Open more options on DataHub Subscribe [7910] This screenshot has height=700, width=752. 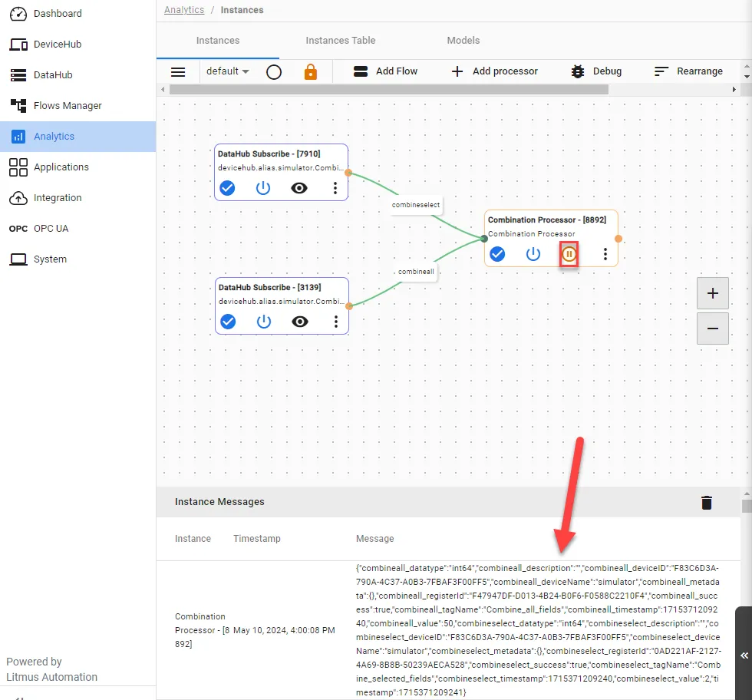pos(335,188)
